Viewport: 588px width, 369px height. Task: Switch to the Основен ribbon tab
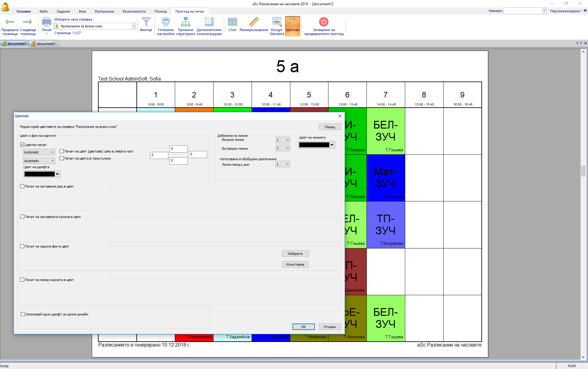click(24, 11)
